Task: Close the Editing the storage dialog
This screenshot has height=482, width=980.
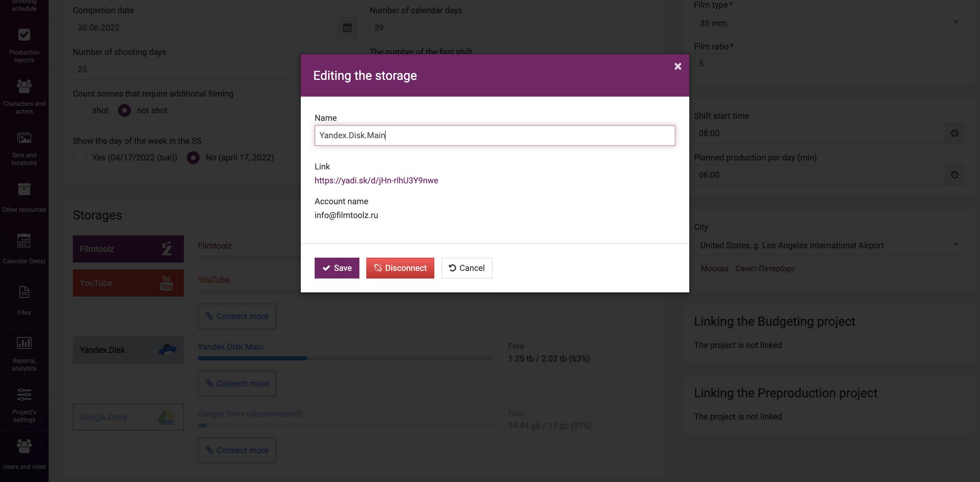Action: [678, 66]
